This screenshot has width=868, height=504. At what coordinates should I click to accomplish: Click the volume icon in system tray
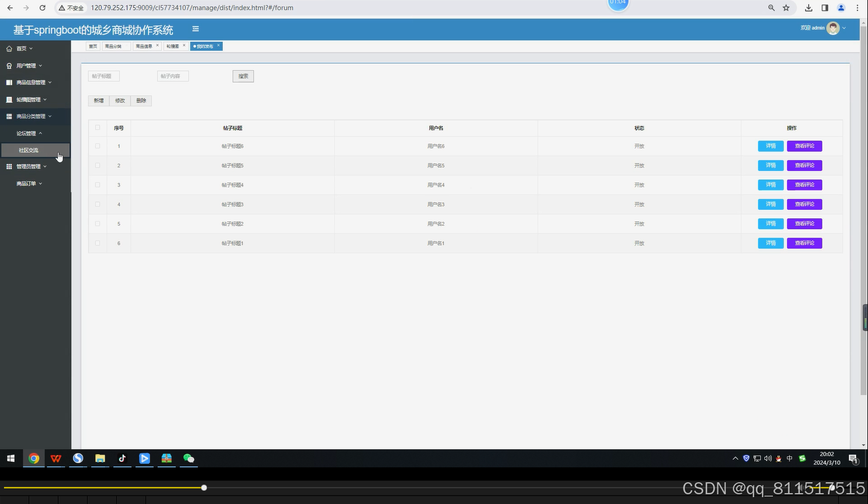coord(768,458)
